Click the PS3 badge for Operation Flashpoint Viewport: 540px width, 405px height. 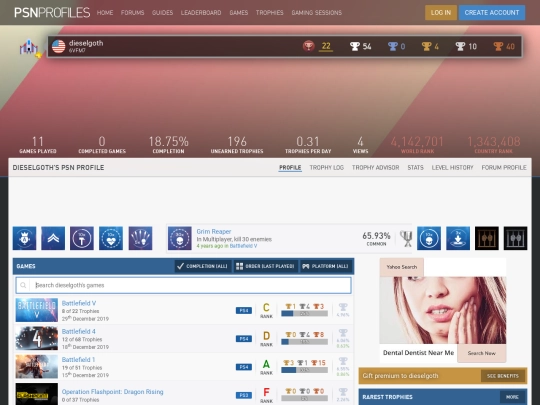pyautogui.click(x=244, y=395)
